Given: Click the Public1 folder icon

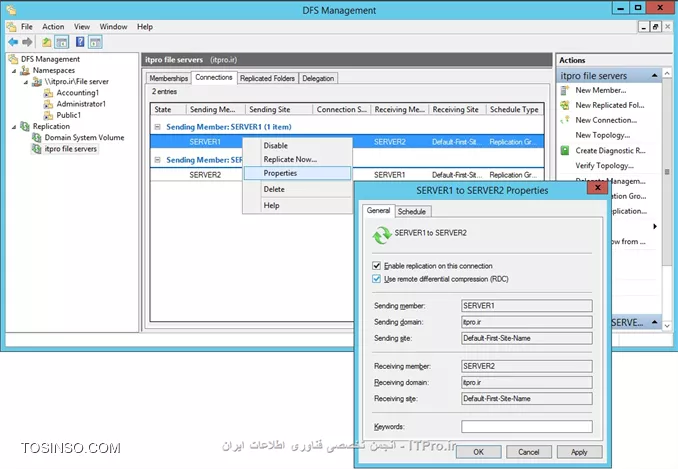Looking at the screenshot, I should (x=48, y=115).
